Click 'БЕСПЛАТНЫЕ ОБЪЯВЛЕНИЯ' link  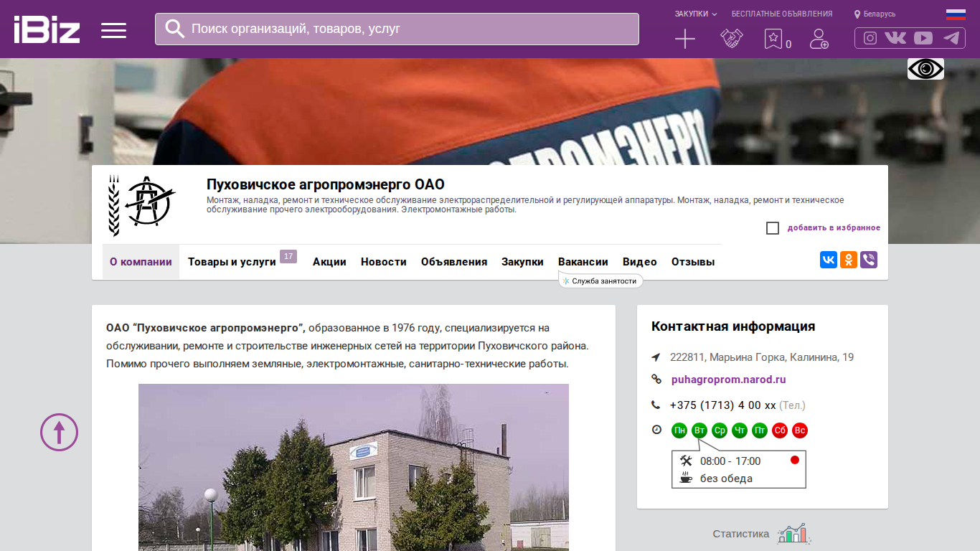pos(782,14)
